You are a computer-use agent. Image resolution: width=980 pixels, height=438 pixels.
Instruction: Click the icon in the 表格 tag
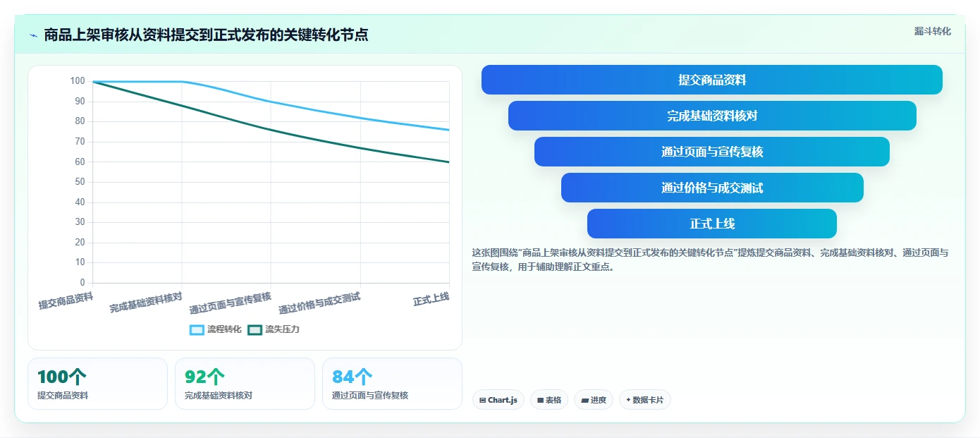point(540,400)
